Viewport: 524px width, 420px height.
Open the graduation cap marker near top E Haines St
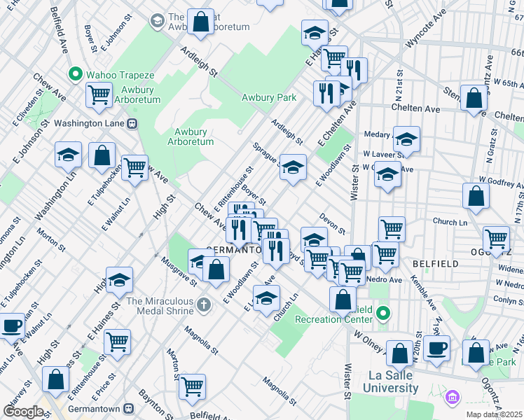click(315, 33)
